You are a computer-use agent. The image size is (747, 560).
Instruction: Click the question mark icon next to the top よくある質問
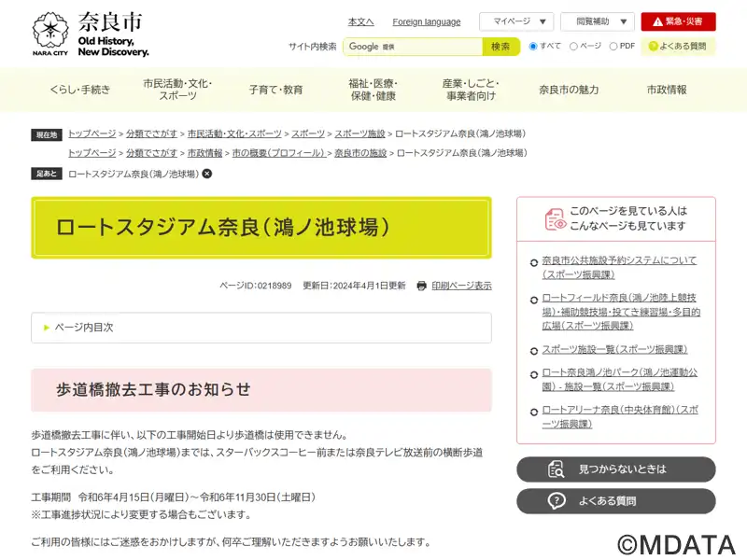(x=653, y=46)
